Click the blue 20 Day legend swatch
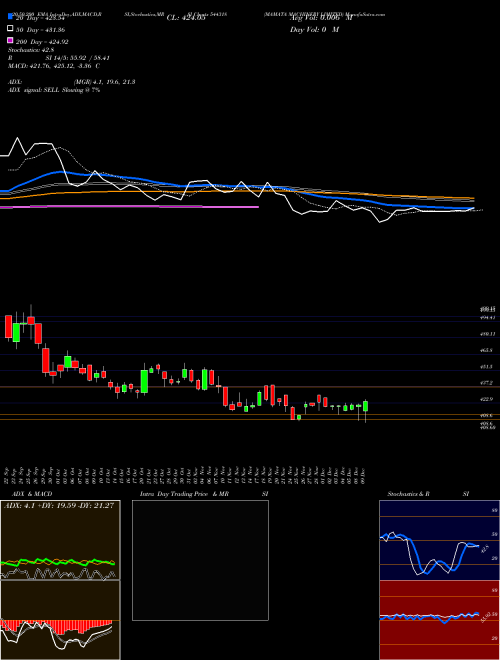Image resolution: width=500 pixels, height=660 pixels. pyautogui.click(x=10, y=17)
